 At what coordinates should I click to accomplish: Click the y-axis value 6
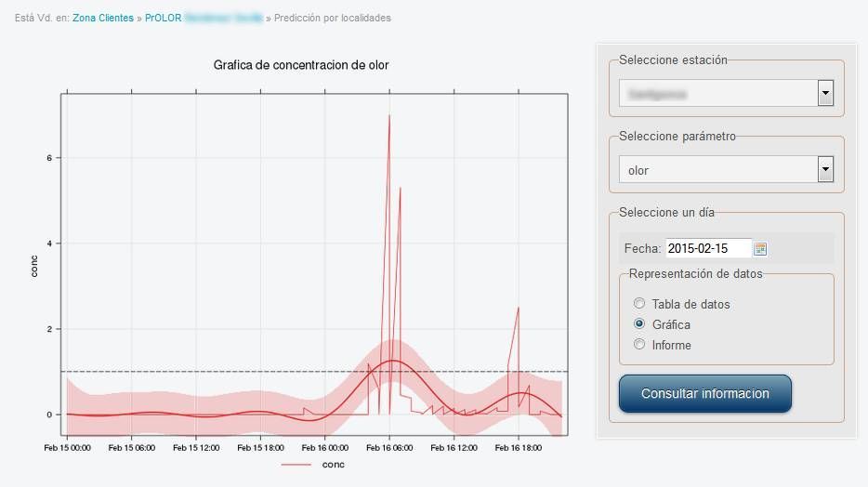49,158
